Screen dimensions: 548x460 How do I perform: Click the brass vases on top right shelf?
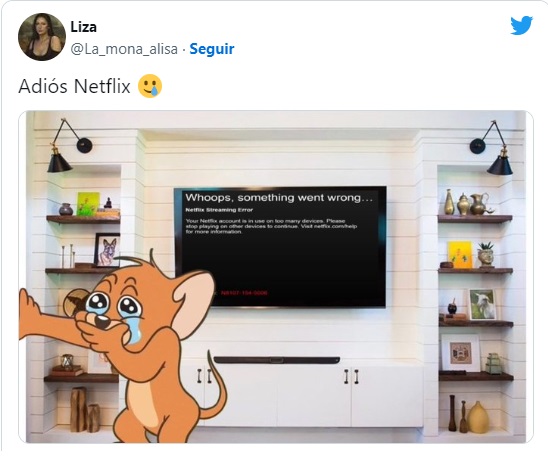coord(467,203)
